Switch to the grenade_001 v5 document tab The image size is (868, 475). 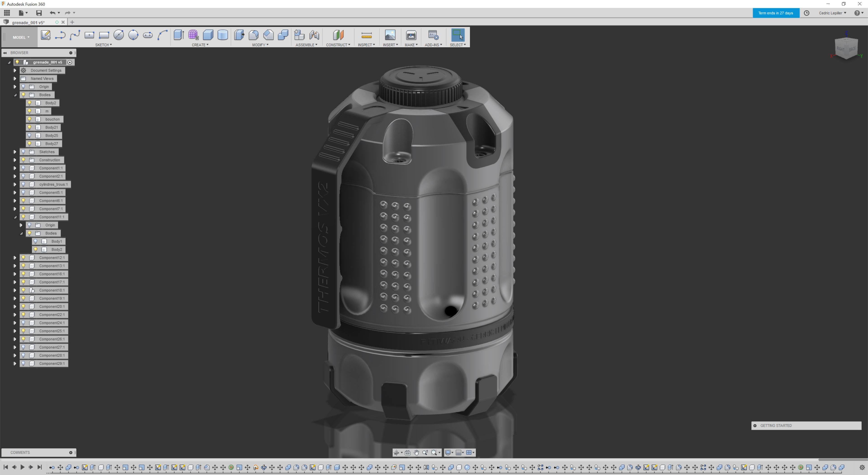point(28,23)
